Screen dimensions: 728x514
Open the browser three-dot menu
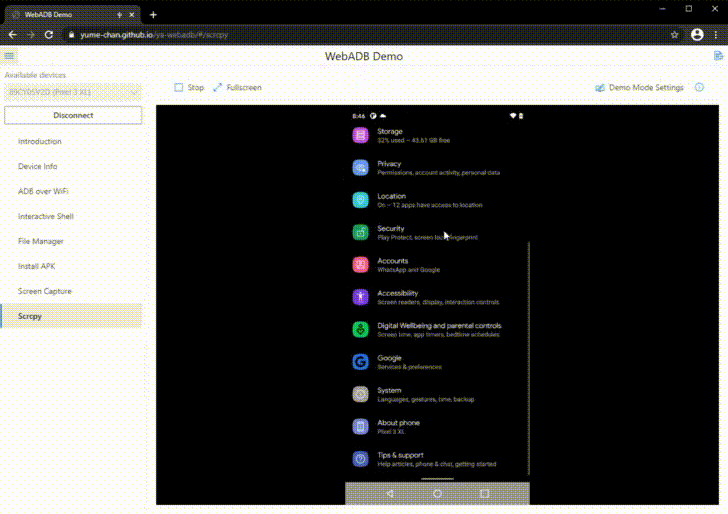tap(716, 35)
